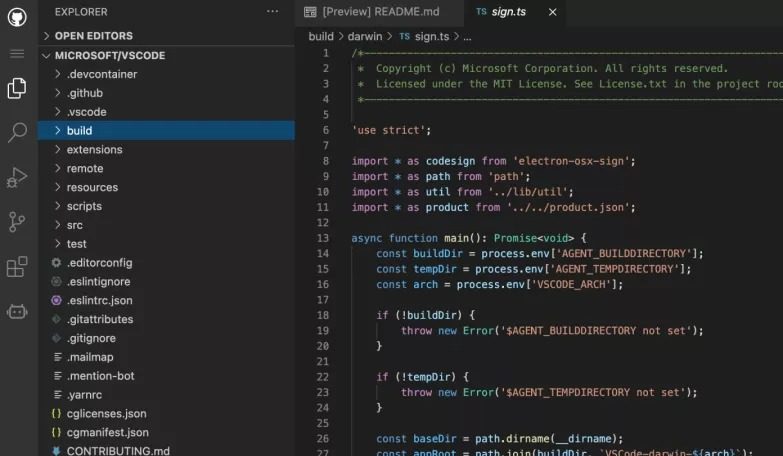Select the sign.ts editor tab

509,12
